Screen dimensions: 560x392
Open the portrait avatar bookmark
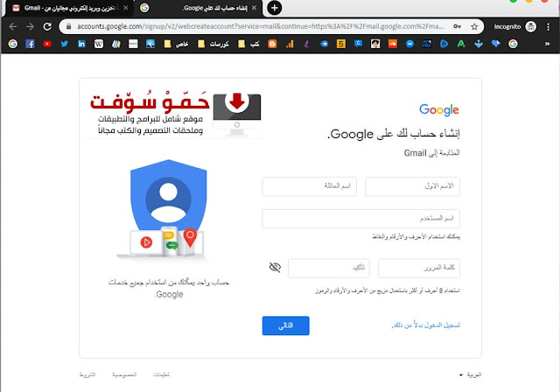[x=375, y=44]
